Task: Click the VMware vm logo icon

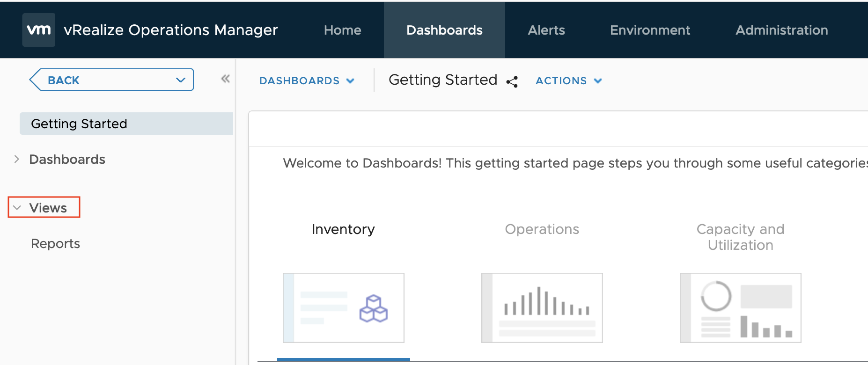Action: (x=39, y=30)
